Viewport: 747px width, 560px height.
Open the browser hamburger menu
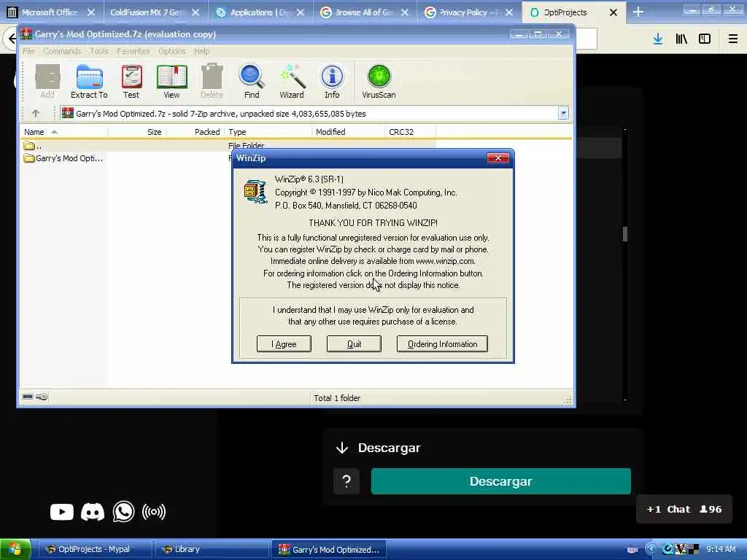click(733, 39)
